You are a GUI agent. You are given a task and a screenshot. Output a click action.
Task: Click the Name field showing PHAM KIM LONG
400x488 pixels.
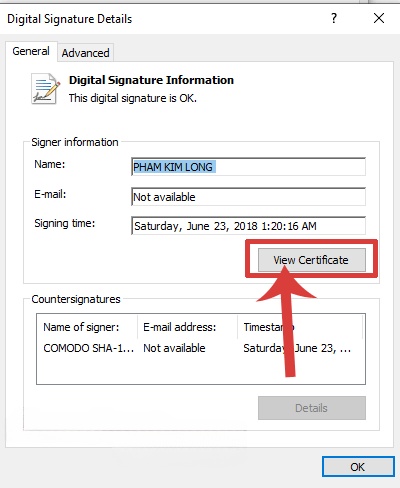248,167
